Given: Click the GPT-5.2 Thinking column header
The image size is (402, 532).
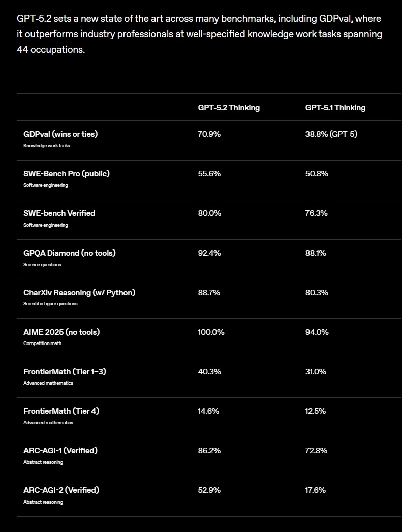Looking at the screenshot, I should tap(229, 108).
